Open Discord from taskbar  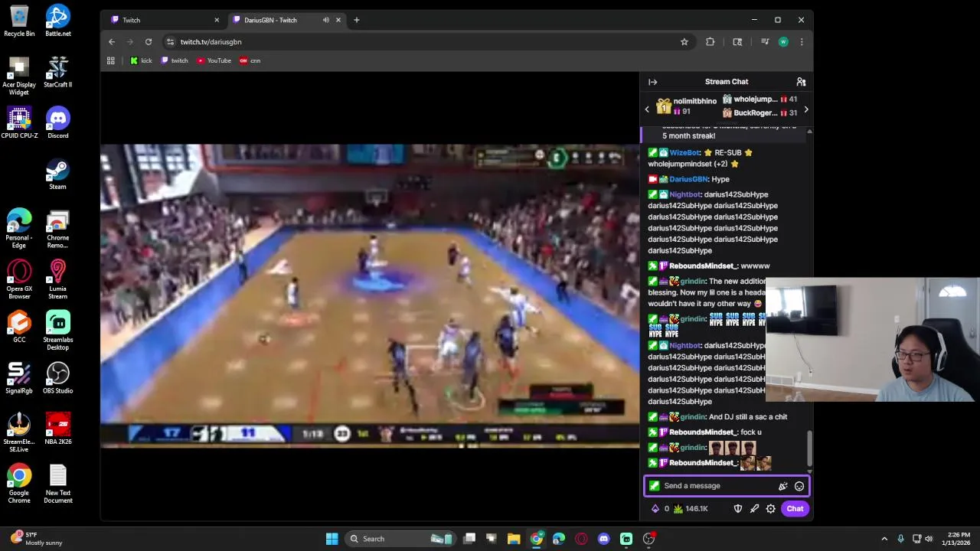click(x=603, y=539)
